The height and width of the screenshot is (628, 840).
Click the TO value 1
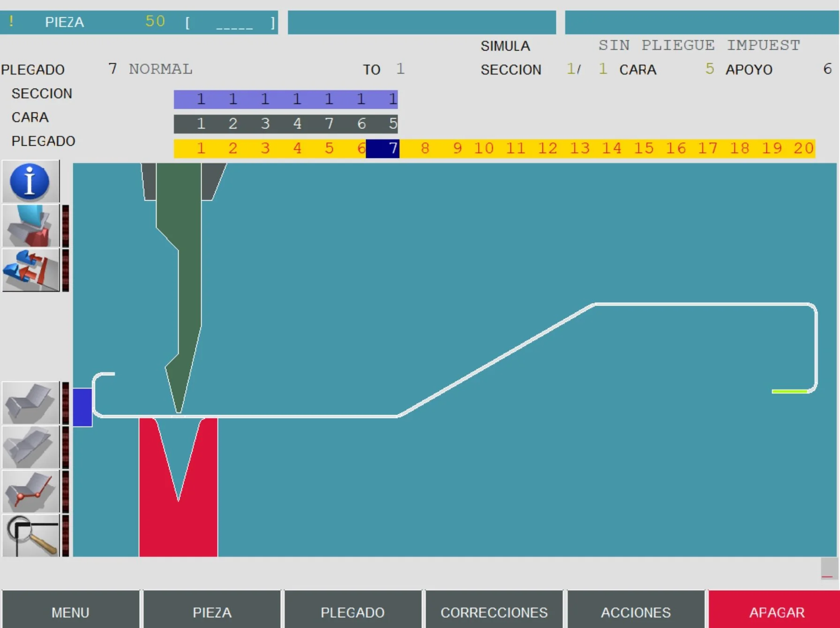coord(400,69)
